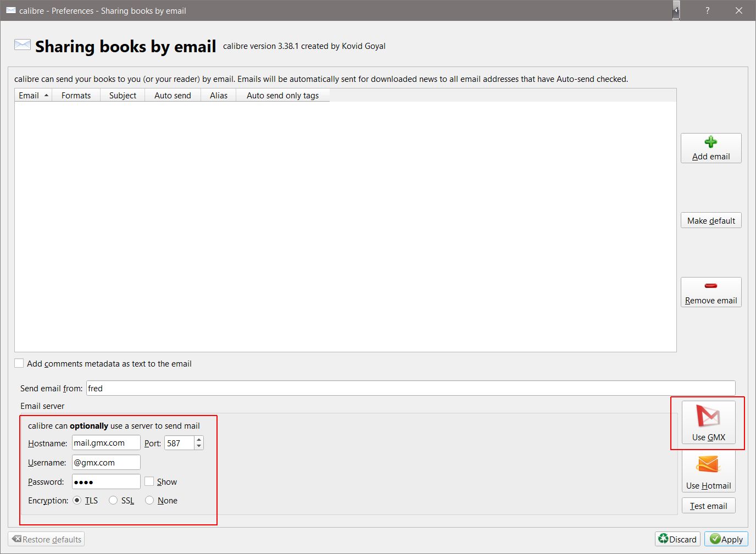Select SSL encryption
Viewport: 756px width, 554px height.
[x=113, y=500]
